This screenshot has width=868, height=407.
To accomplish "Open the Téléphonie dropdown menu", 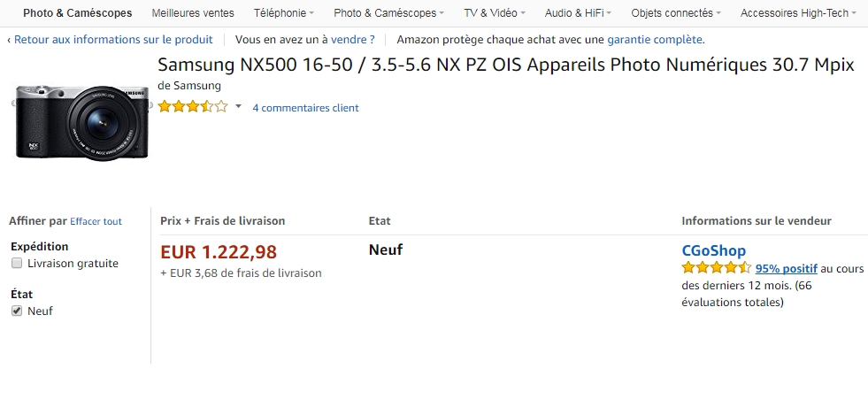I will (x=284, y=12).
